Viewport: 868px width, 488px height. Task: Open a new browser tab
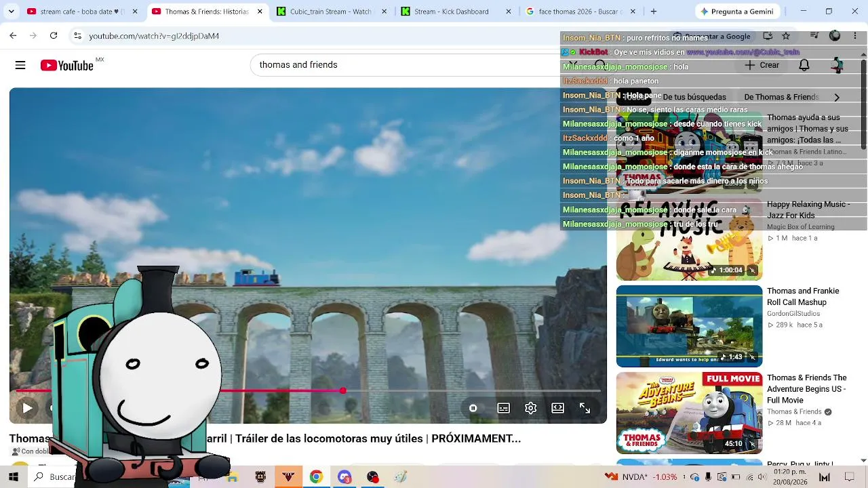click(x=654, y=12)
